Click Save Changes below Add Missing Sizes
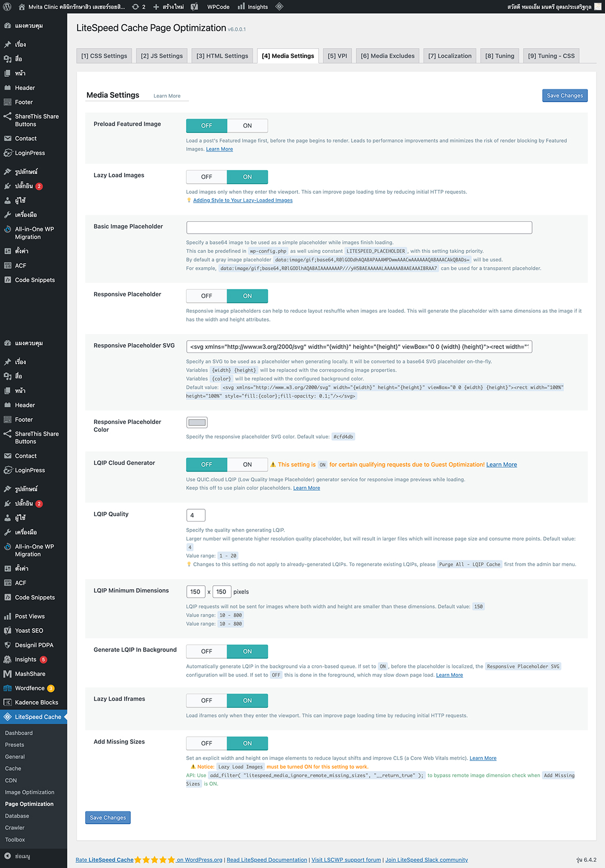 (x=108, y=817)
